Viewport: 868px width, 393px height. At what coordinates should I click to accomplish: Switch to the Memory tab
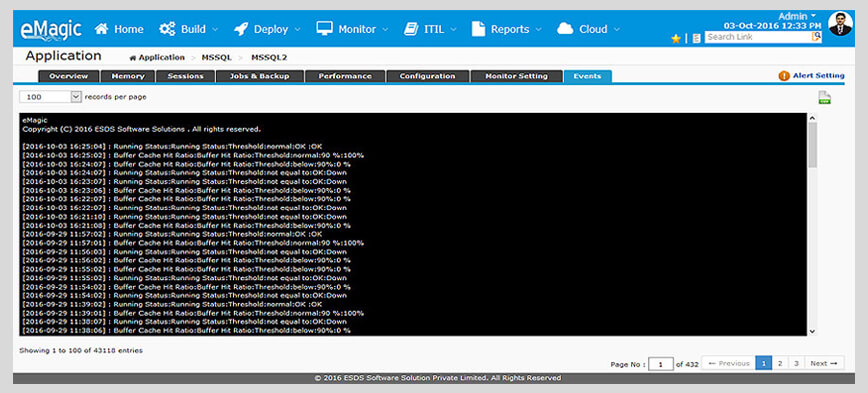click(x=128, y=76)
